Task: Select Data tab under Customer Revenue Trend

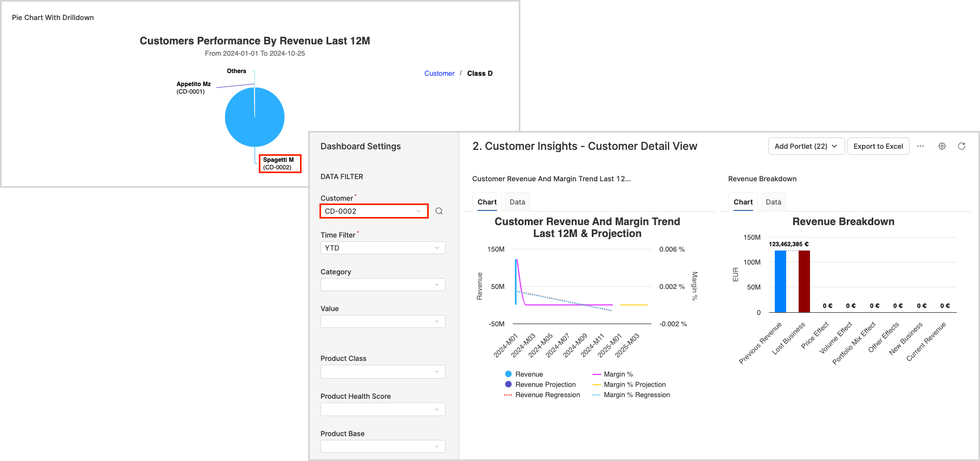Action: point(517,202)
